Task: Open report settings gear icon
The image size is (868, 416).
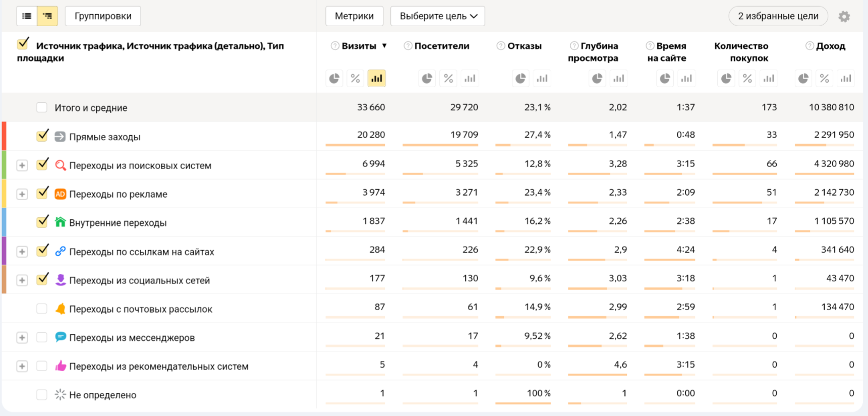Action: (844, 17)
